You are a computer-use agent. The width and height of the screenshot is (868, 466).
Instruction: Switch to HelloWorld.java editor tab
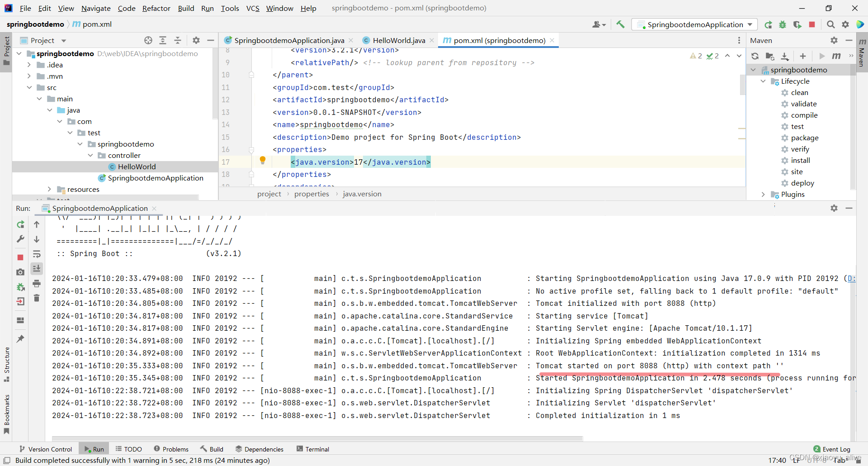click(398, 40)
